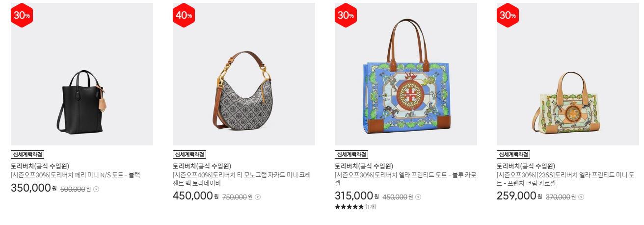
Task: Expand price info arrow next to 450,000원
Action: click(418, 197)
